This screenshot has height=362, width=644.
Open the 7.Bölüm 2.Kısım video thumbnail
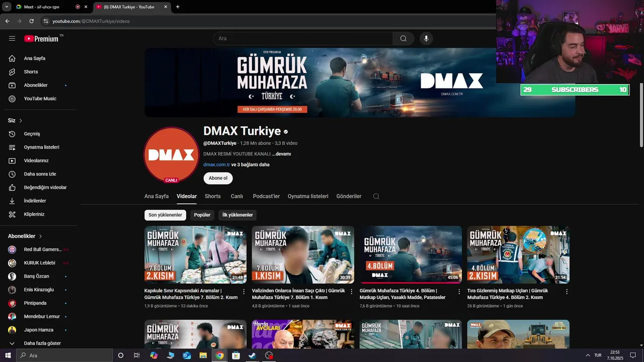click(195, 255)
